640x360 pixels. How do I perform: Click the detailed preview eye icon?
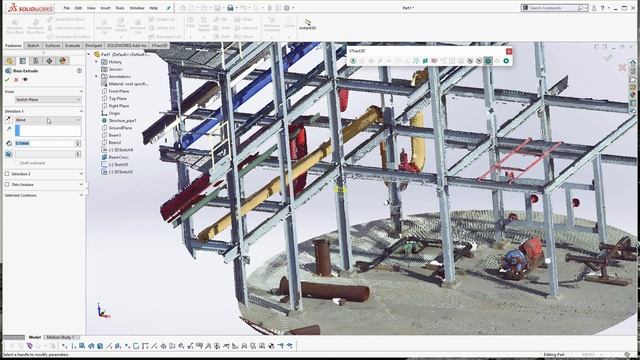pos(25,80)
